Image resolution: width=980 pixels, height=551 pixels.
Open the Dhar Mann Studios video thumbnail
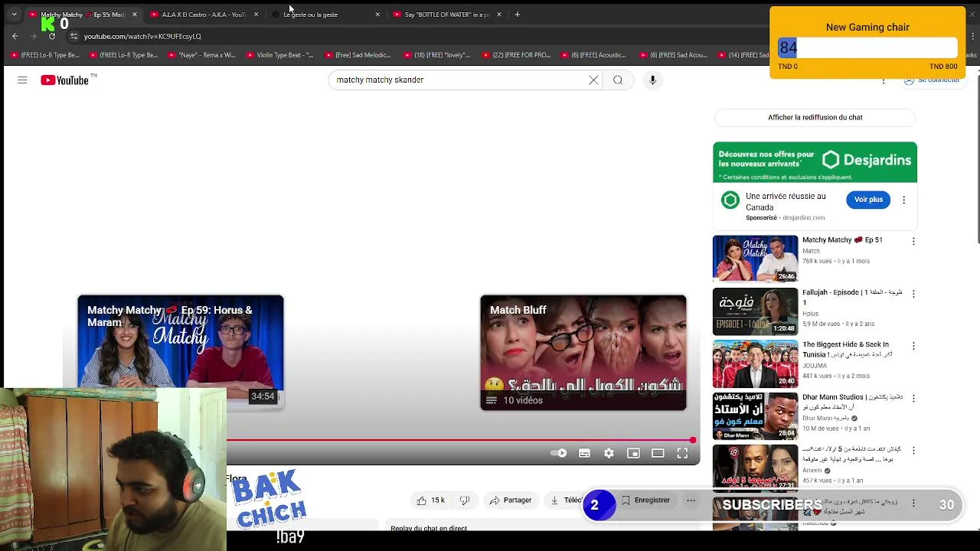click(755, 416)
